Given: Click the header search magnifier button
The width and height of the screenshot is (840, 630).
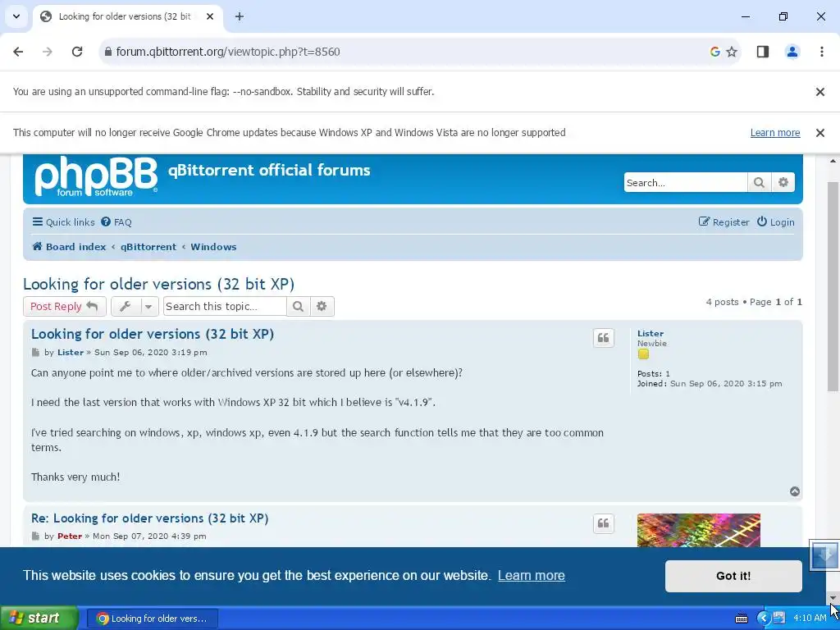Looking at the screenshot, I should (x=759, y=183).
